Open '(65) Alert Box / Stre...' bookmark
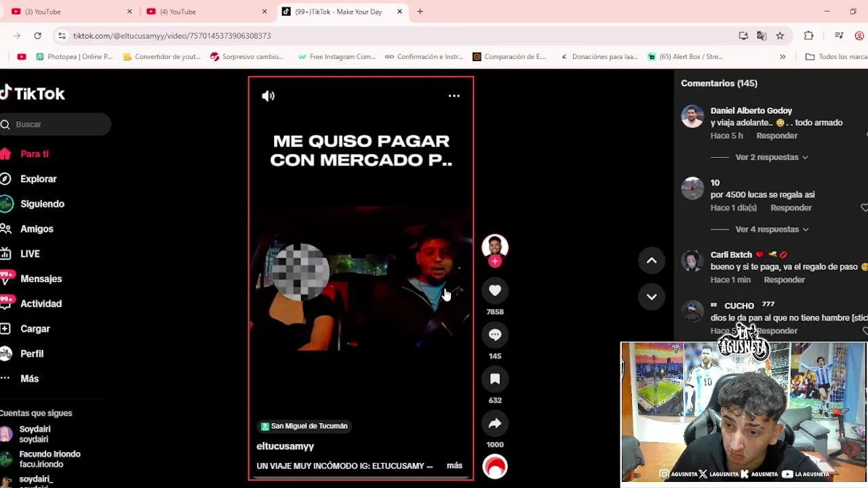This screenshot has height=488, width=868. tap(686, 57)
